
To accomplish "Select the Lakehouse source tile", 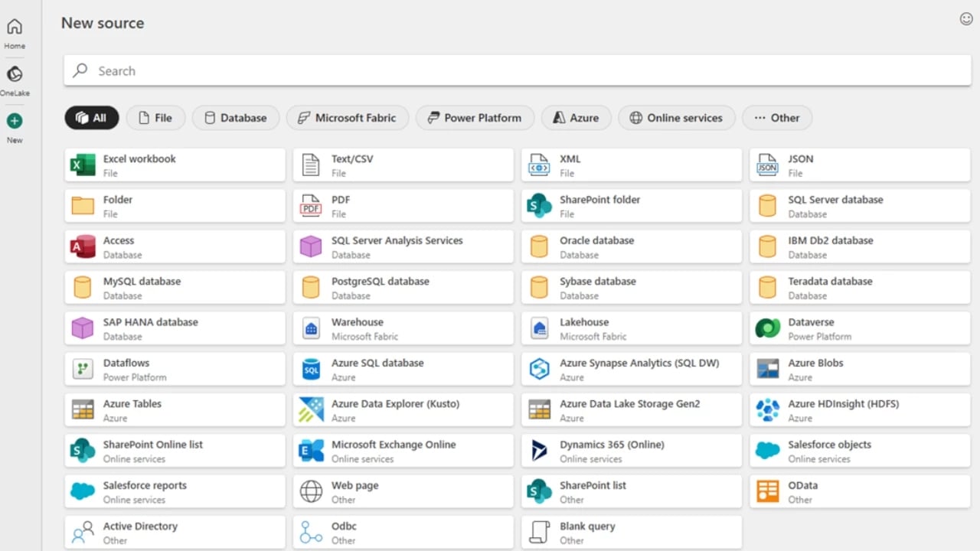I will click(632, 328).
